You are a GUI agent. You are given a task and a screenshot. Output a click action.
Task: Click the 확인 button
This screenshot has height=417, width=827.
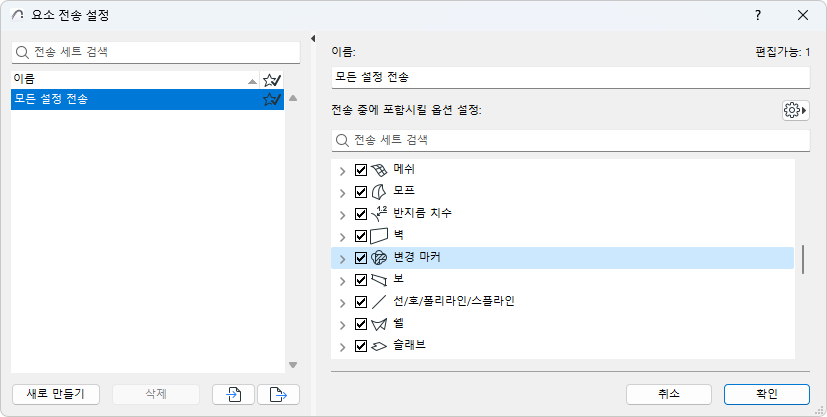(767, 394)
